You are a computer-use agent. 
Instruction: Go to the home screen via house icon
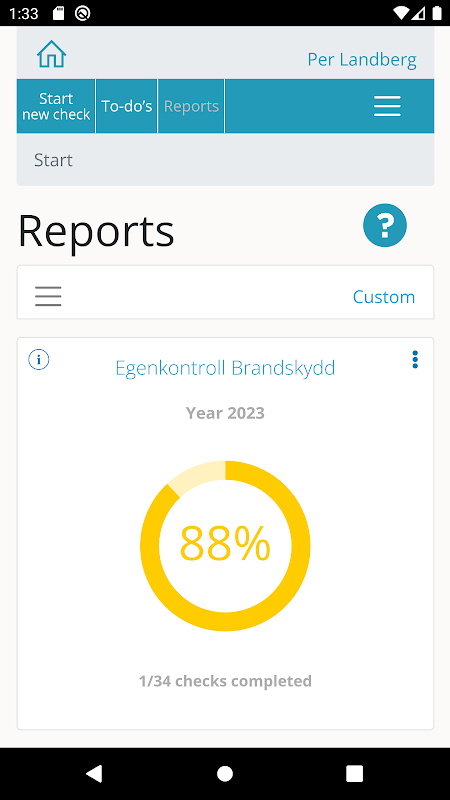point(52,54)
